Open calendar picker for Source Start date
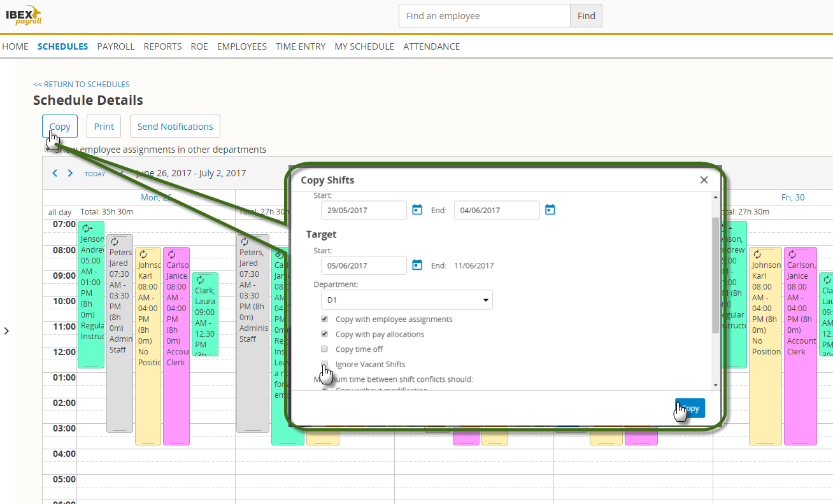 click(x=417, y=209)
